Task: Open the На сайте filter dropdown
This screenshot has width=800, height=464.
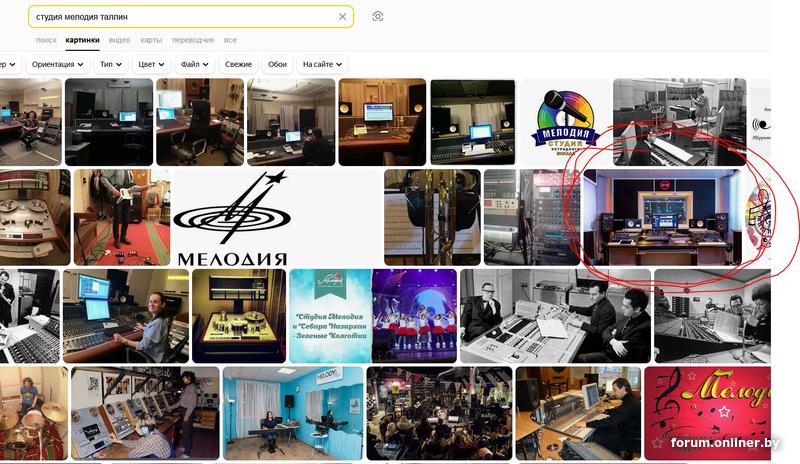Action: (322, 64)
